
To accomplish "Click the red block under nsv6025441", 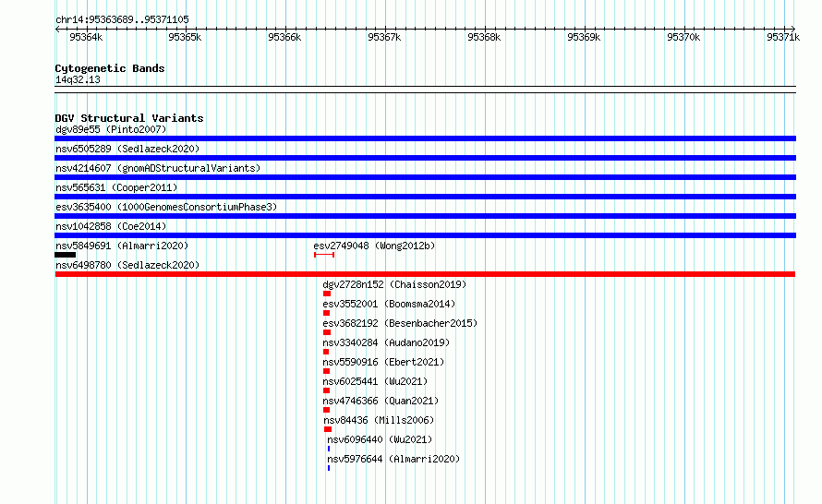I will tap(326, 390).
